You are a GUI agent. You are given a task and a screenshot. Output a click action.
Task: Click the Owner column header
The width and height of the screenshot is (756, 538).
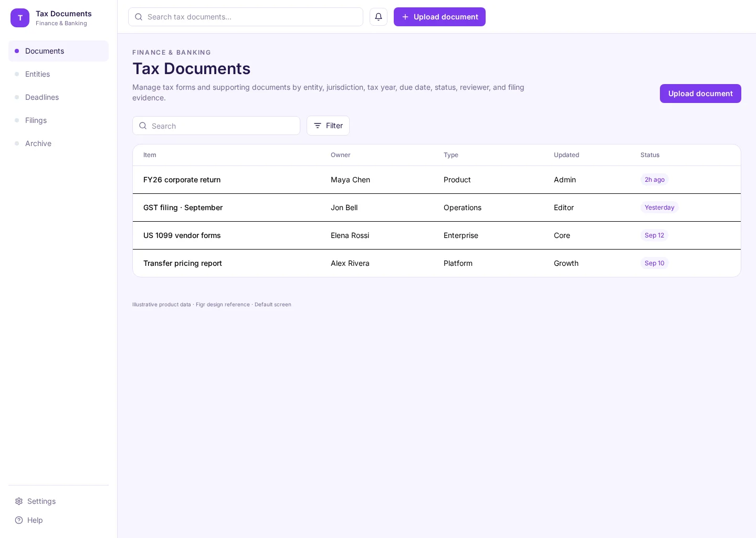(x=340, y=155)
